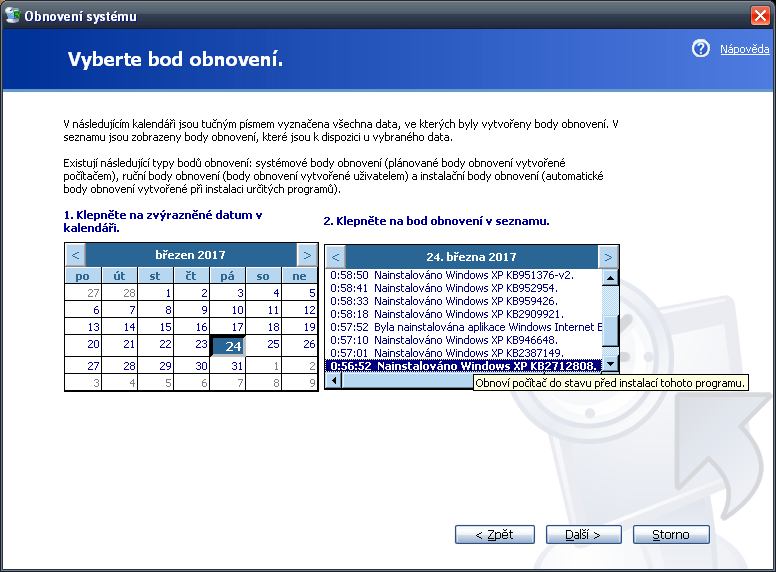Pick day 11 in the calendar
The image size is (776, 572).
264,310
